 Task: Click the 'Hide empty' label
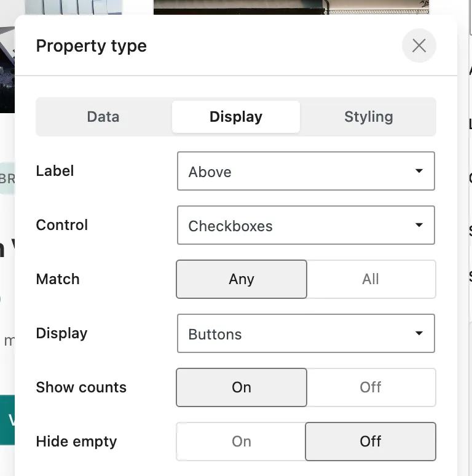(x=76, y=442)
